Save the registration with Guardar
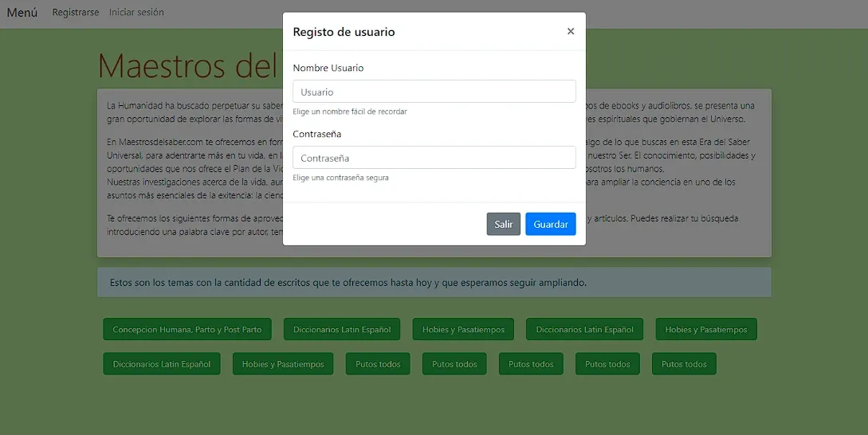868x435 pixels. point(550,225)
